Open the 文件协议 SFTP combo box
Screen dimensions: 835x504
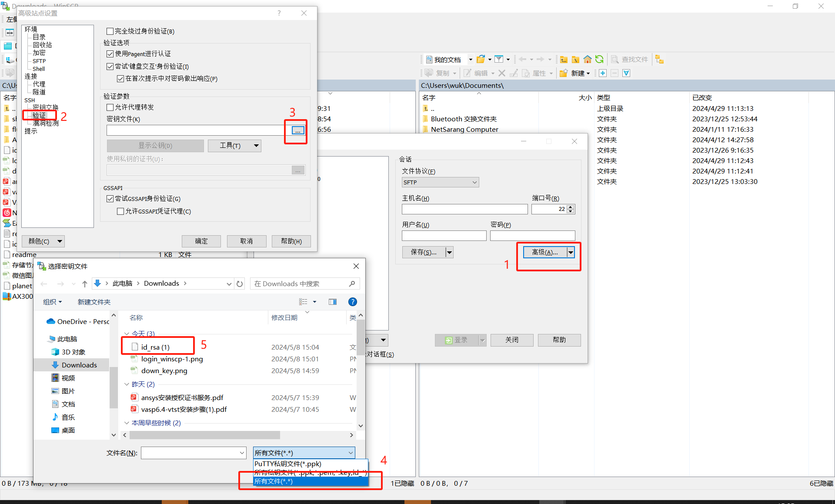click(x=440, y=182)
